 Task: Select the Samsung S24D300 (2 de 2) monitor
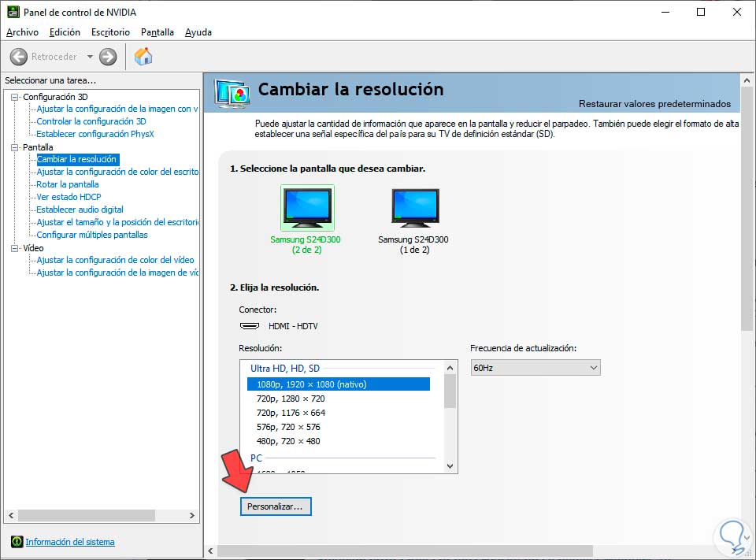[x=307, y=221]
